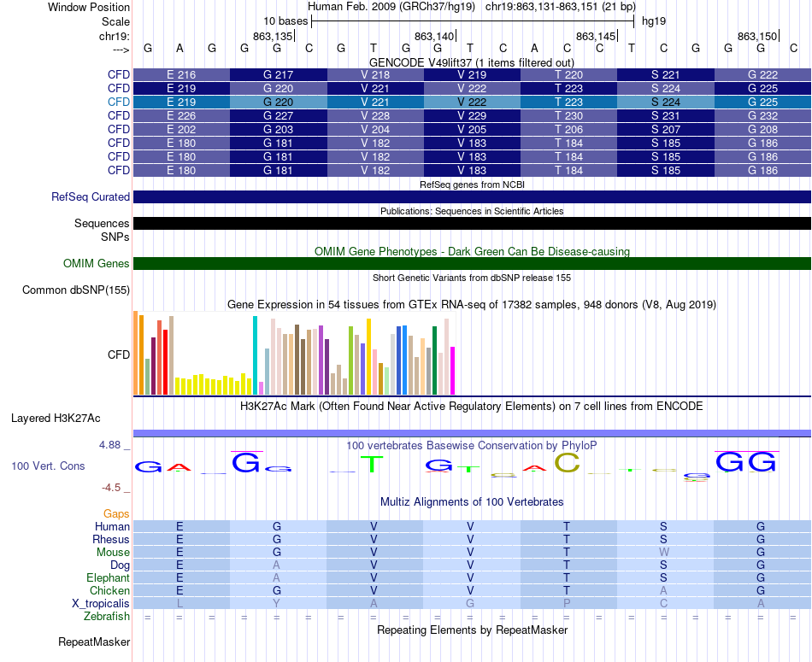Click Short Genetic Variants from dbSNP title
The height and width of the screenshot is (662, 812).
[472, 278]
